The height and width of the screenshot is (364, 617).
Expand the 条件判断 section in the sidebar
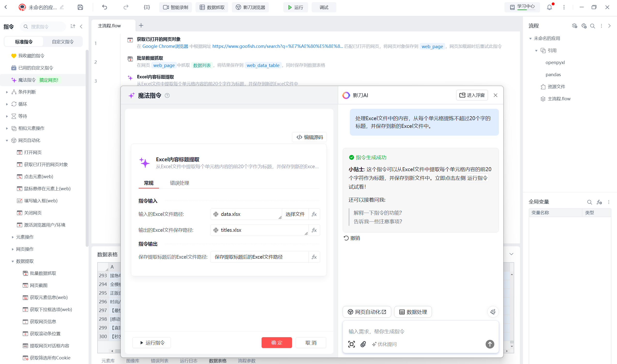pos(7,92)
